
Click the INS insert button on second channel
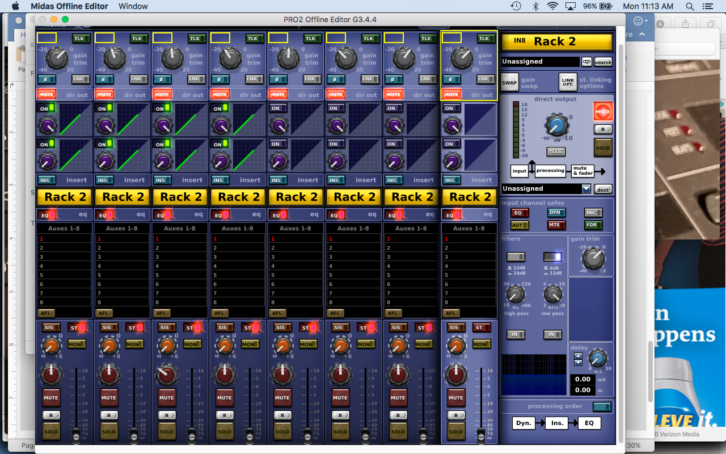103,180
